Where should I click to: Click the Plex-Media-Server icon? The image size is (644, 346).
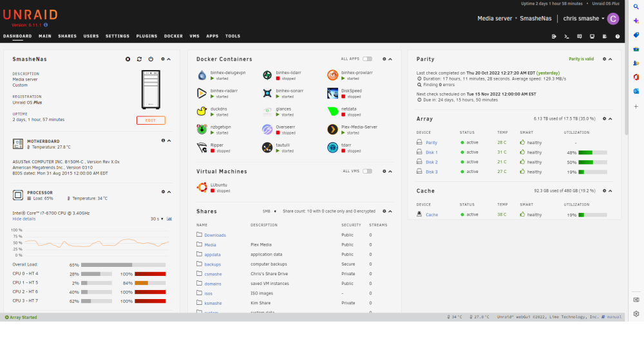332,129
